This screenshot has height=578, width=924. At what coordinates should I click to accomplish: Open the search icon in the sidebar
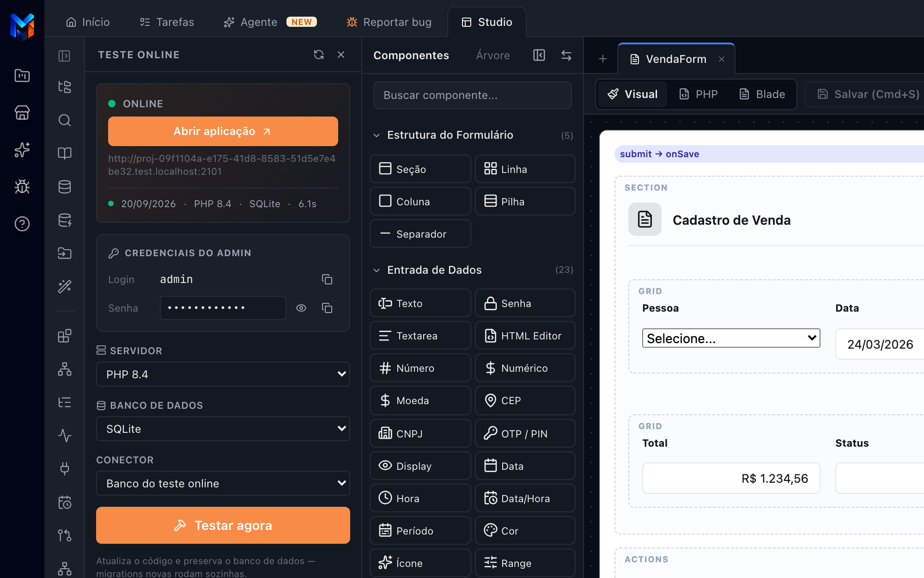coord(65,120)
